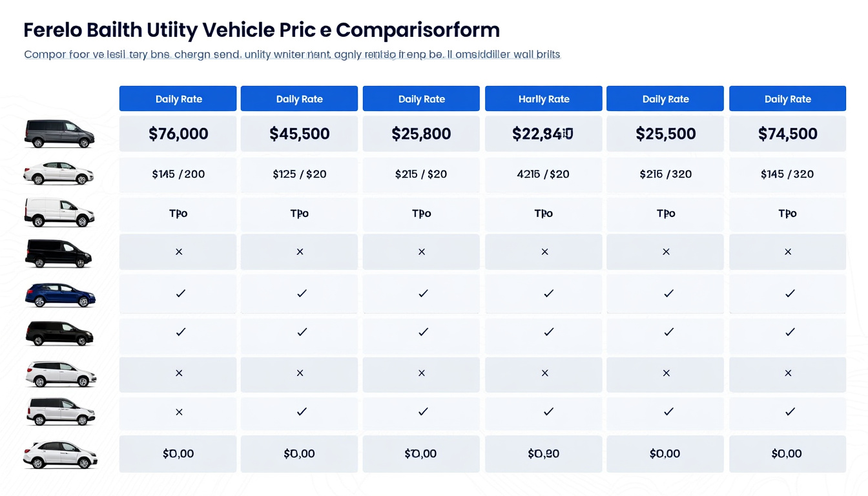Click the $45,500 price cell
868x496 pixels.
pos(299,134)
